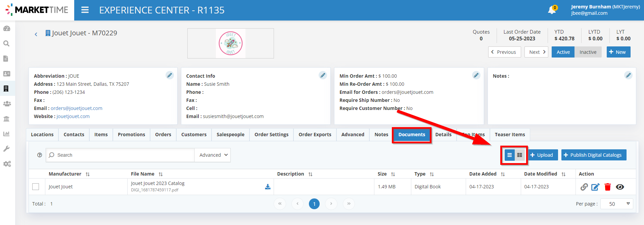The height and width of the screenshot is (225, 644).
Task: Open the orders@jouetjouet.com email link
Action: pos(77,108)
